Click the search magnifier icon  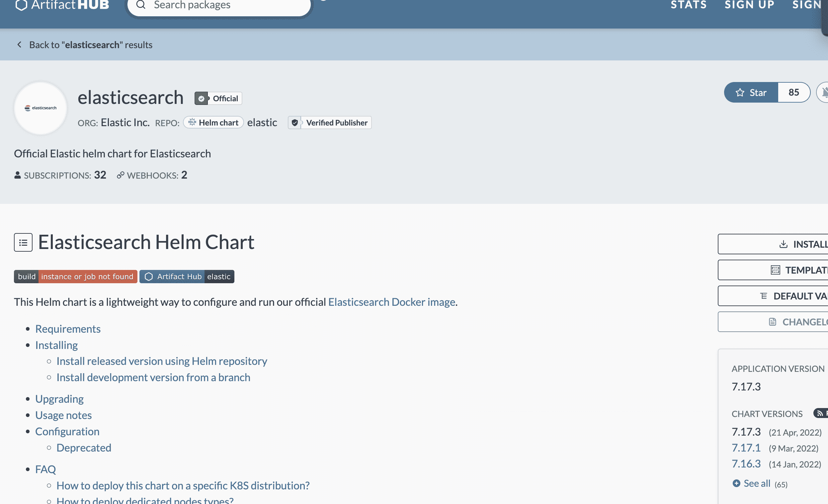[x=141, y=5]
